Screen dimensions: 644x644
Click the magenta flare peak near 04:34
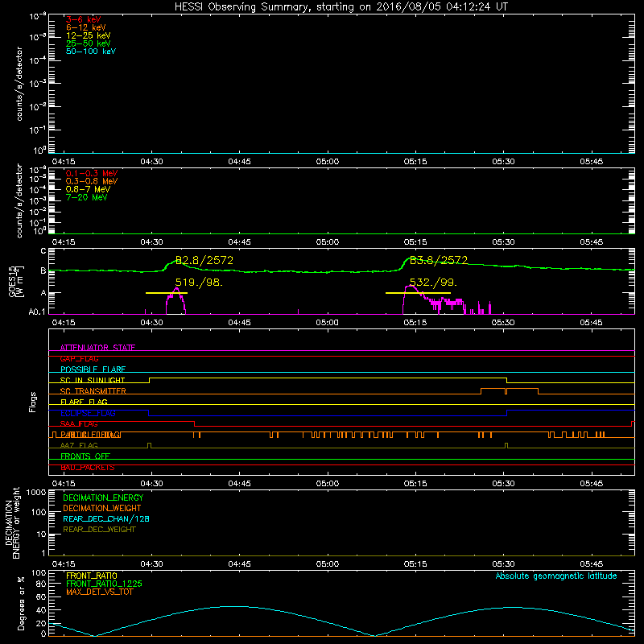click(x=176, y=289)
